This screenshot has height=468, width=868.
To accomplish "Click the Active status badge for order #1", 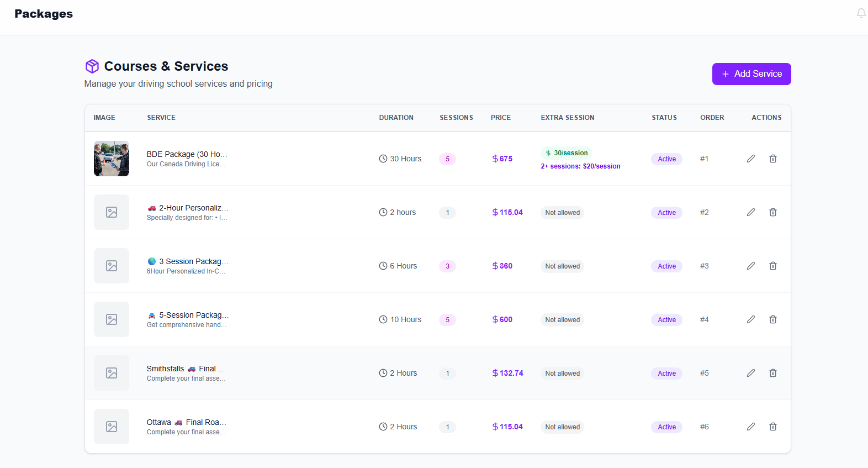I will (666, 159).
